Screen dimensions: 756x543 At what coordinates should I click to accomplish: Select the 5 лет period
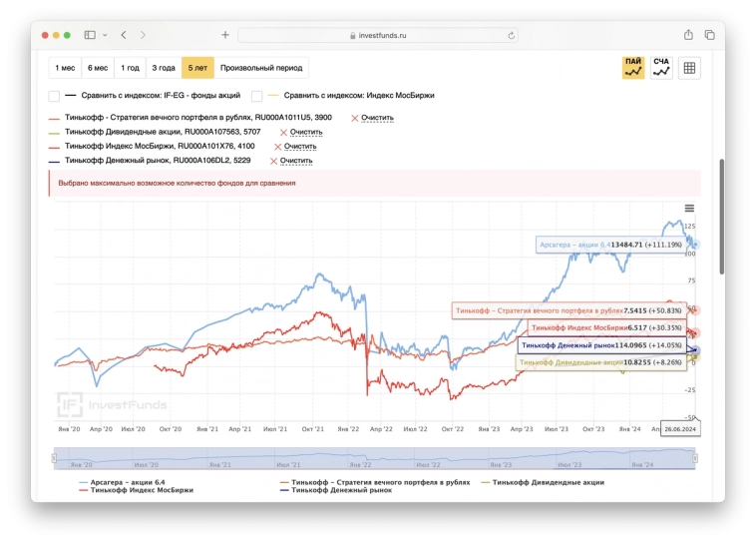tap(197, 68)
